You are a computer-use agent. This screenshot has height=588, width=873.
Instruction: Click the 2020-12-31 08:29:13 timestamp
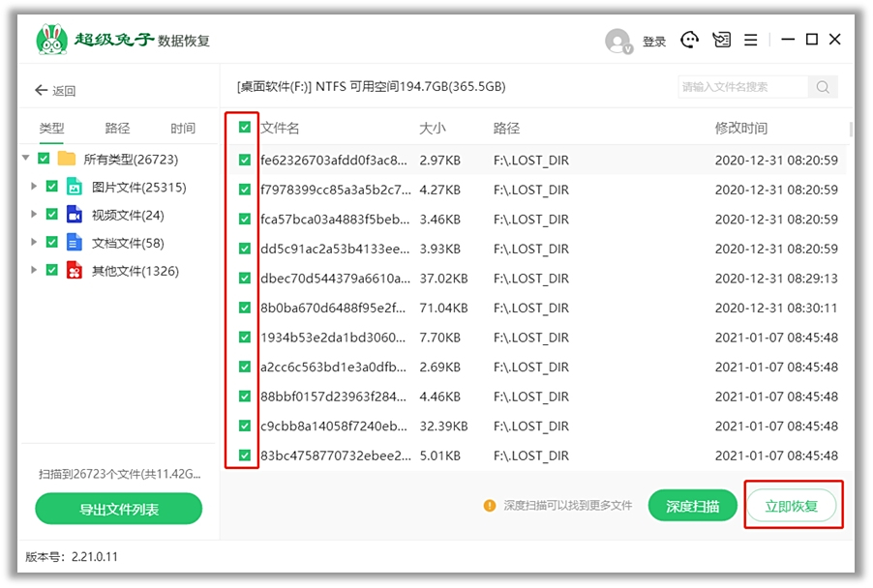[776, 279]
